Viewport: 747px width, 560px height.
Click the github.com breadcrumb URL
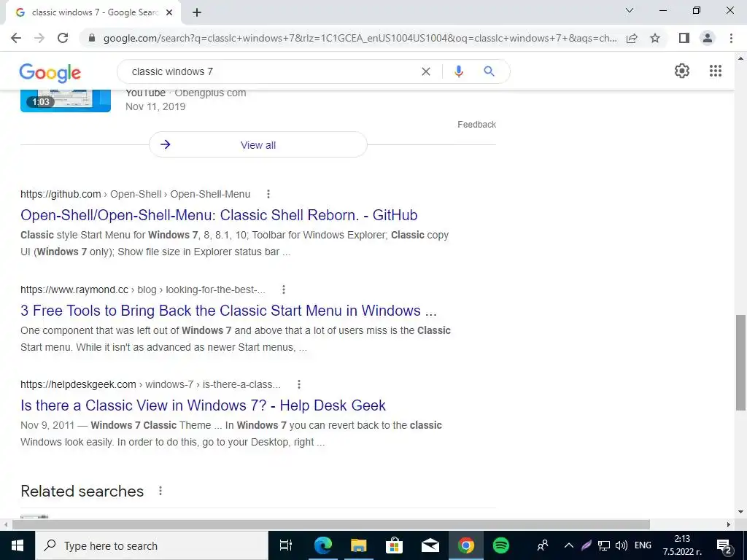click(x=135, y=194)
